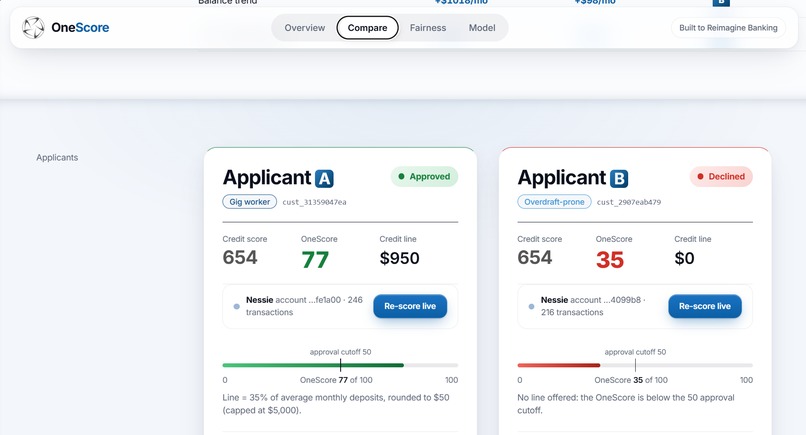Click the Declined status pill
Image resolution: width=806 pixels, height=435 pixels.
721,176
